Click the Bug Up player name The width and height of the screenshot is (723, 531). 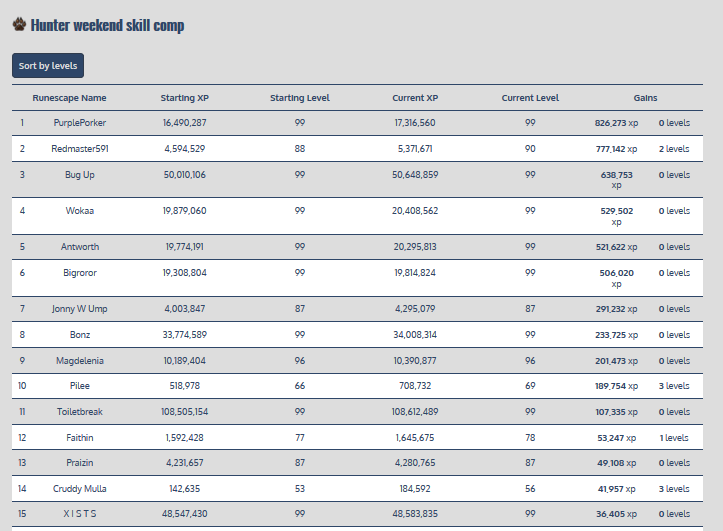point(80,175)
